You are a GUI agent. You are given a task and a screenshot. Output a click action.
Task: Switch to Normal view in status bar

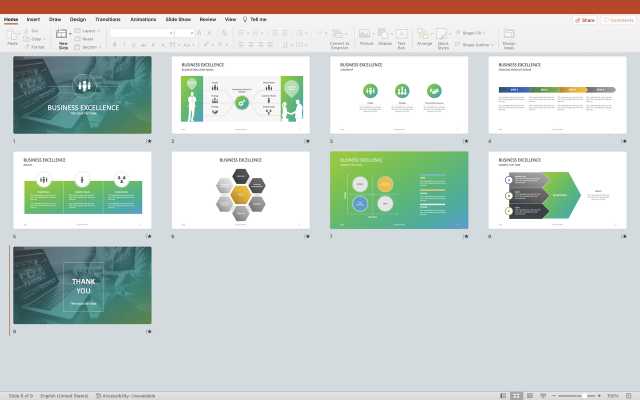502,395
